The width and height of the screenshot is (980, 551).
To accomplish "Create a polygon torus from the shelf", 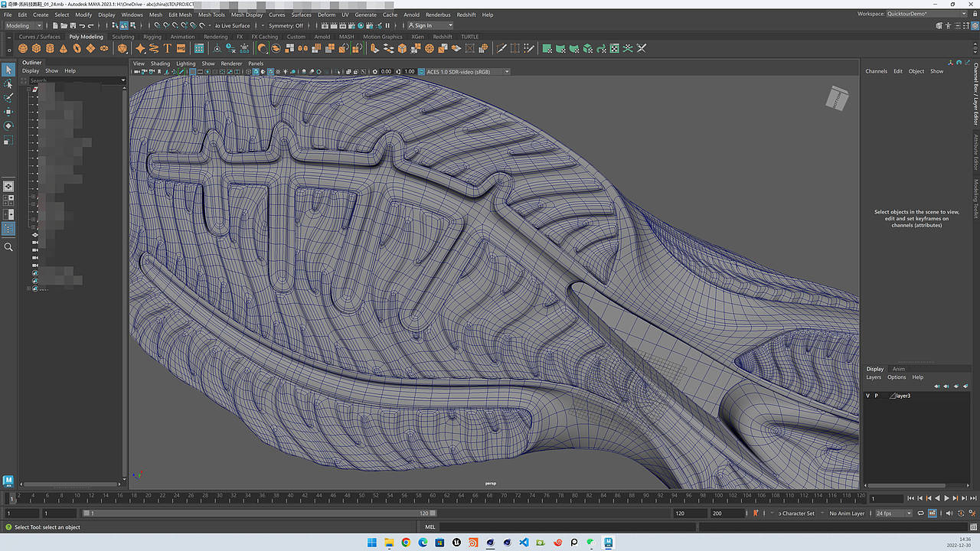I will [77, 48].
